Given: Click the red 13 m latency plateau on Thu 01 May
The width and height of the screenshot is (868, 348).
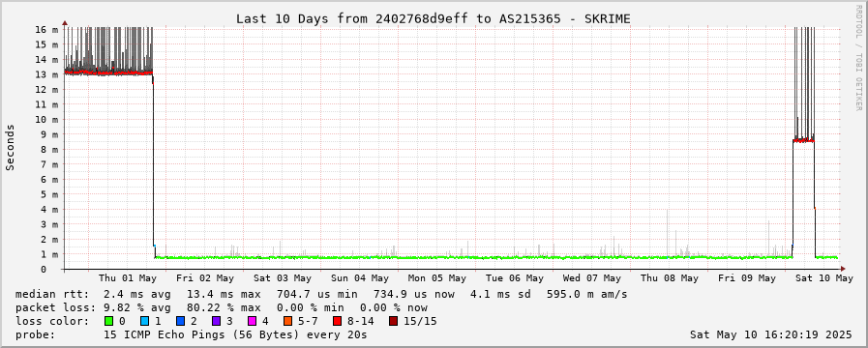Looking at the screenshot, I should click(x=108, y=72).
